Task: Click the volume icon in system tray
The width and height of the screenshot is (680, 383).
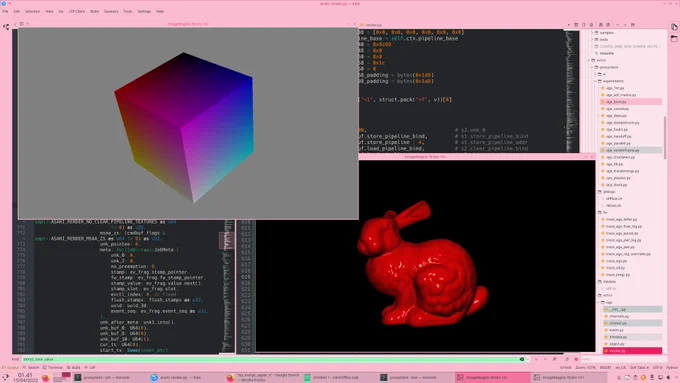Action: click(x=668, y=378)
